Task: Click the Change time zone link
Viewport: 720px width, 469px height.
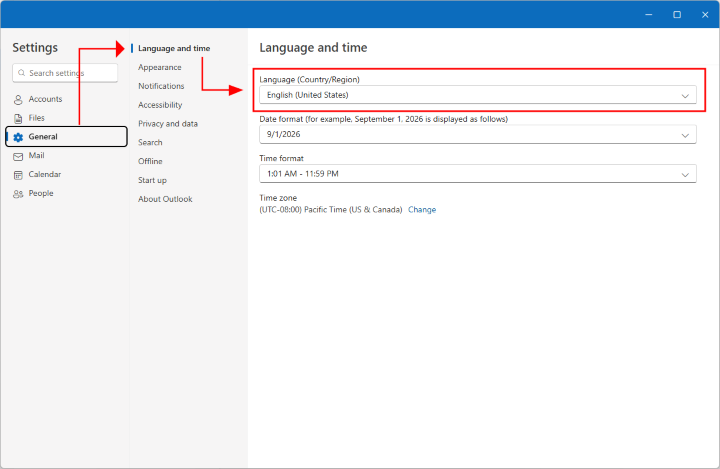Action: tap(422, 210)
